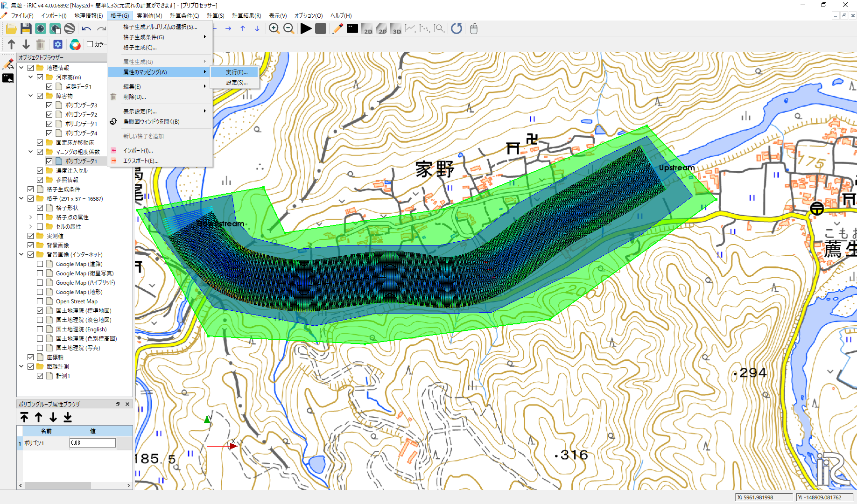Screen dimensions: 857x504
Task: Open the verification magnifier chart icon
Action: click(439, 29)
